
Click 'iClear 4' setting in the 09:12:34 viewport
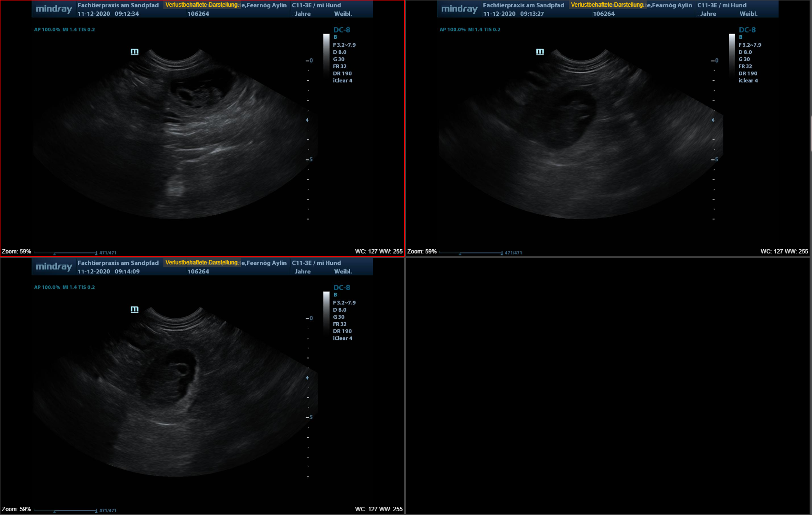tap(342, 81)
